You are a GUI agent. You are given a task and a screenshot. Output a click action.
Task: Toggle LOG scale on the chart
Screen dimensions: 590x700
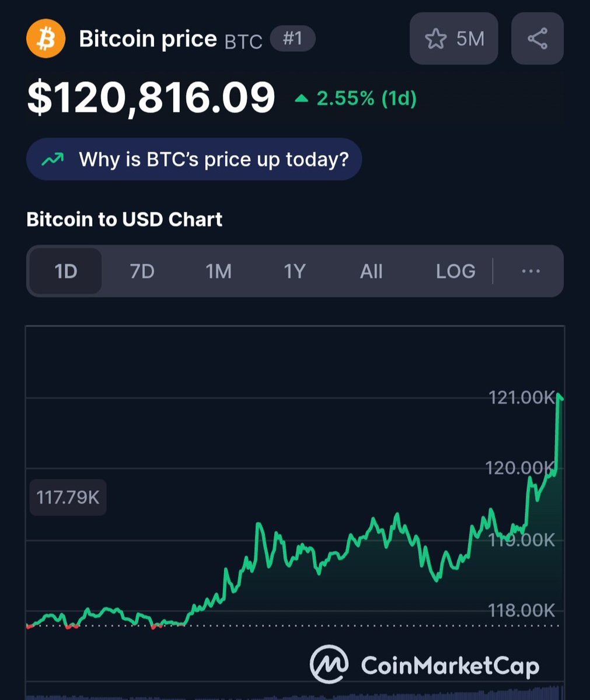click(x=456, y=271)
